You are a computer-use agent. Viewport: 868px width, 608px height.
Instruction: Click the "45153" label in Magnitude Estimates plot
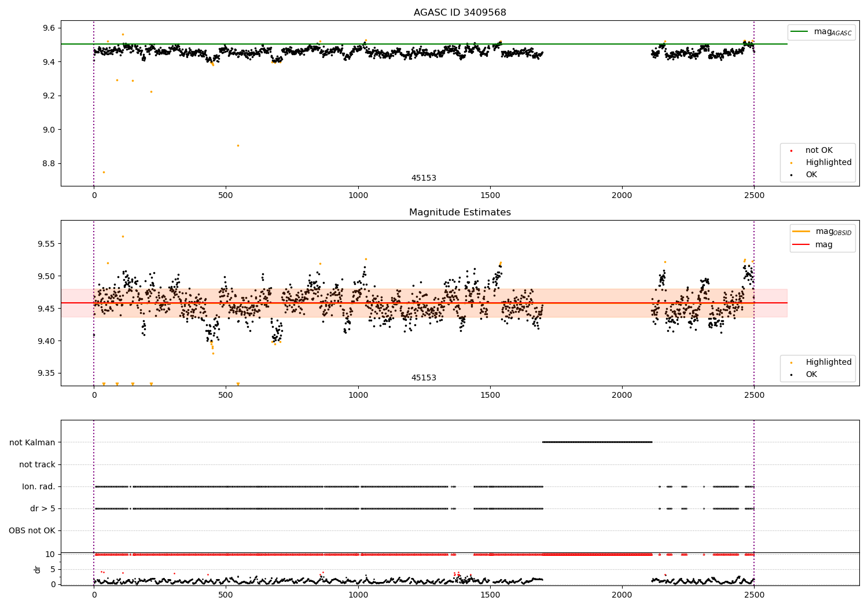point(424,378)
